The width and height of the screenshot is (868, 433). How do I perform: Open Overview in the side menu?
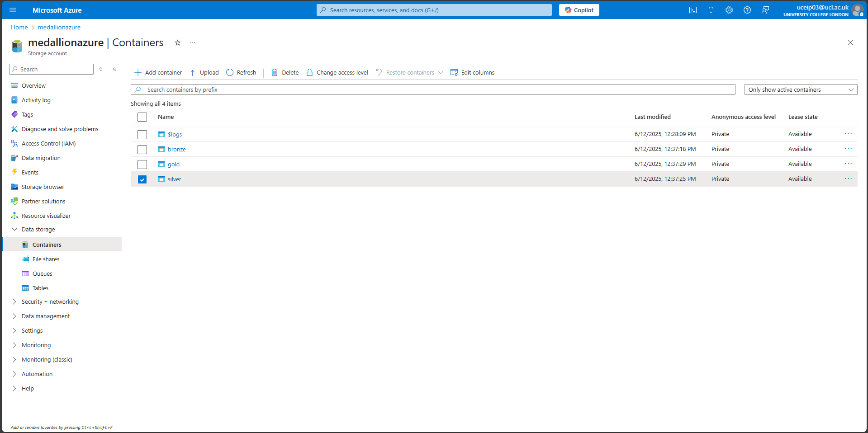pyautogui.click(x=33, y=85)
